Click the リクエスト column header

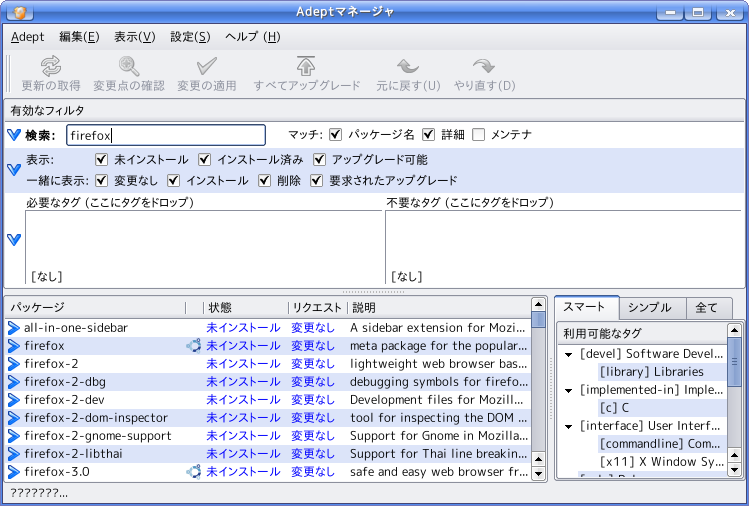pyautogui.click(x=317, y=308)
